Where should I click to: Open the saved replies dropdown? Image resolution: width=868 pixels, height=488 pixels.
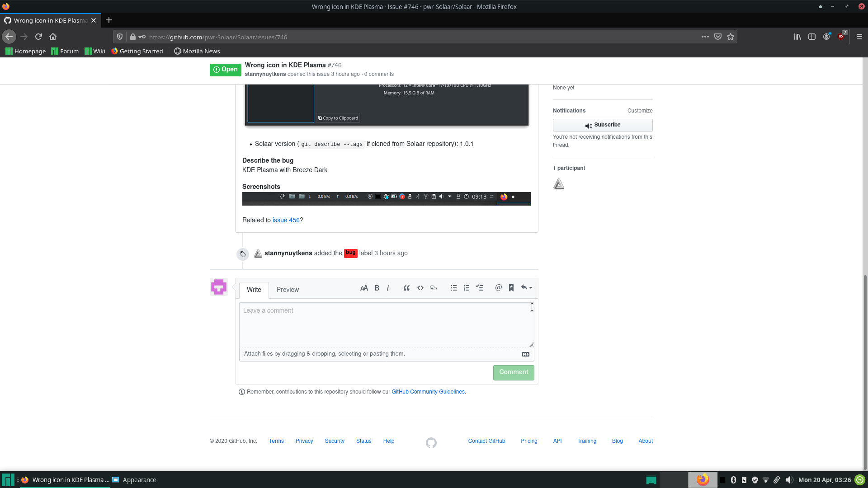click(526, 288)
